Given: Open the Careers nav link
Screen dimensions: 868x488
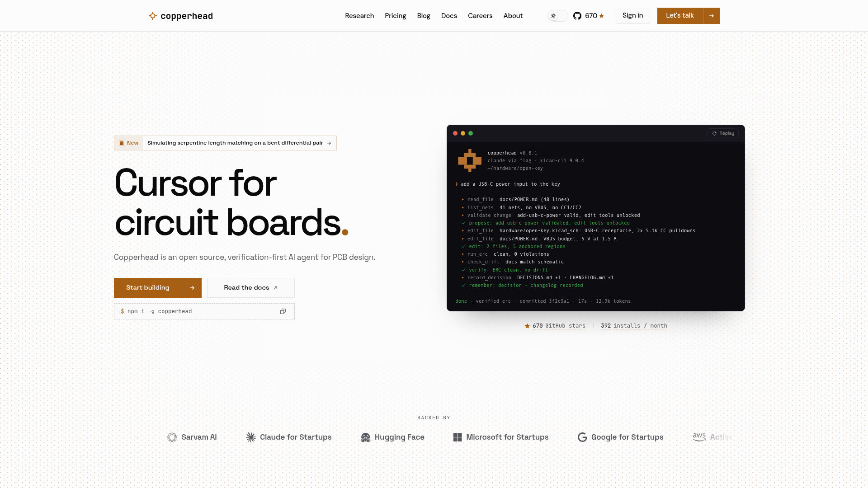Looking at the screenshot, I should (480, 16).
